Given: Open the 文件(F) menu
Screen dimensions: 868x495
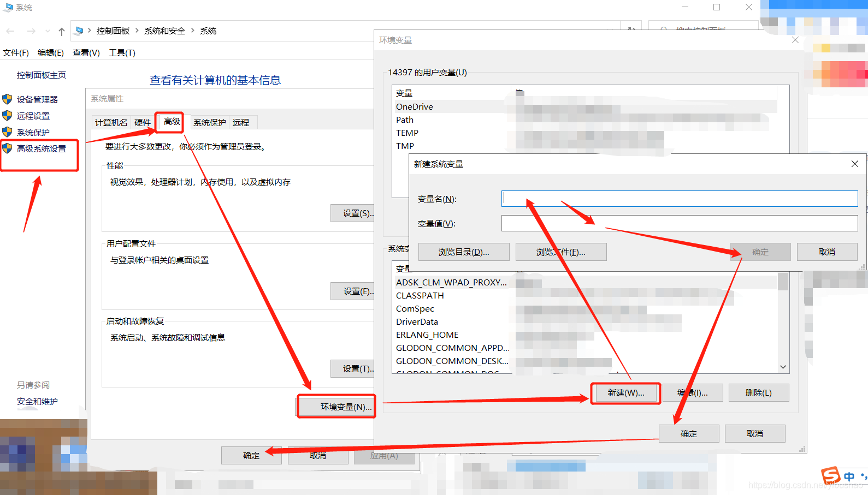Looking at the screenshot, I should [x=16, y=53].
